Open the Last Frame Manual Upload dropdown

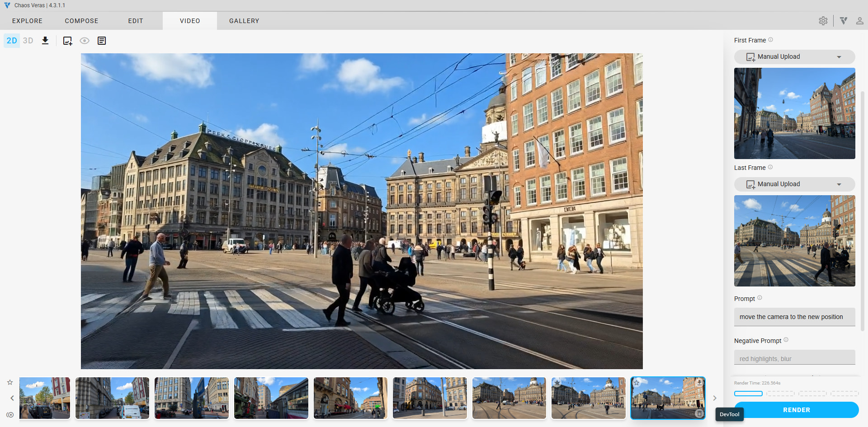point(794,184)
